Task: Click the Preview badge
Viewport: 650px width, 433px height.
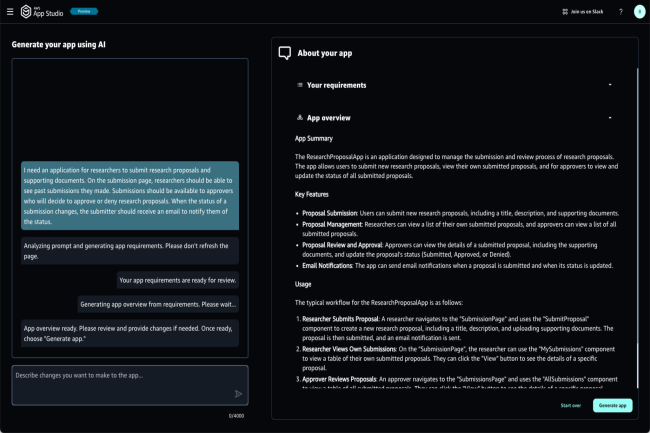Action: [84, 11]
